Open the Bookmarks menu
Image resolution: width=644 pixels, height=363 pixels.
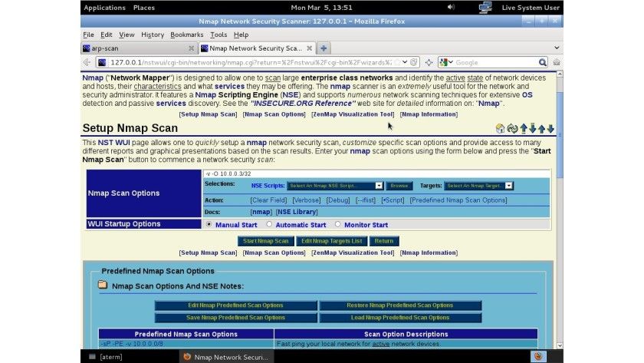[187, 35]
